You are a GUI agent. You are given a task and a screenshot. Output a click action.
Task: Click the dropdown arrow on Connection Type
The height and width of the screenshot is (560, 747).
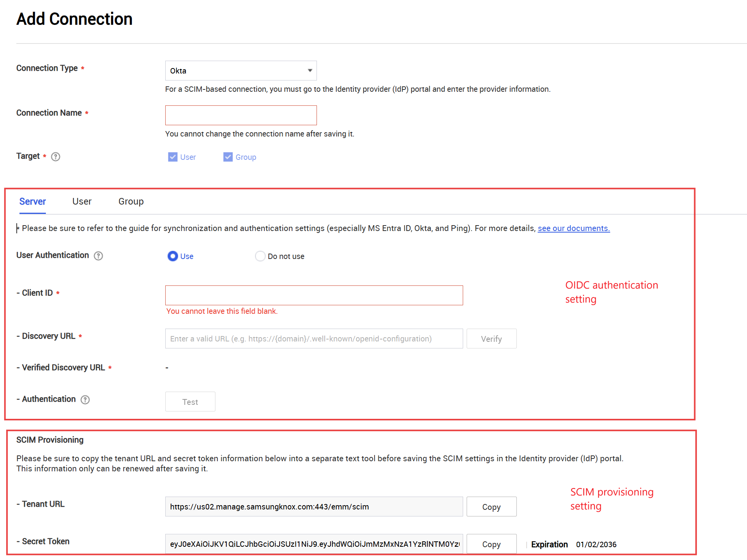click(x=310, y=70)
